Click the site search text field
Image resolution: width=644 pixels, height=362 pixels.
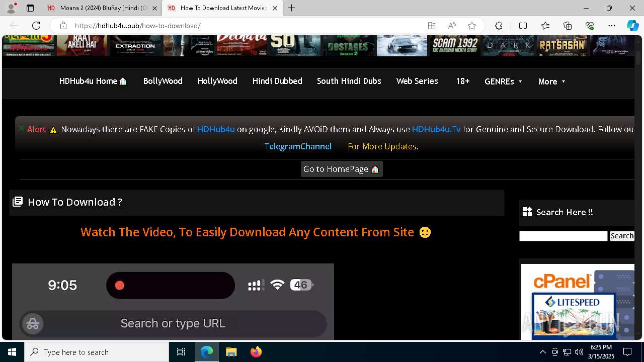coord(563,236)
